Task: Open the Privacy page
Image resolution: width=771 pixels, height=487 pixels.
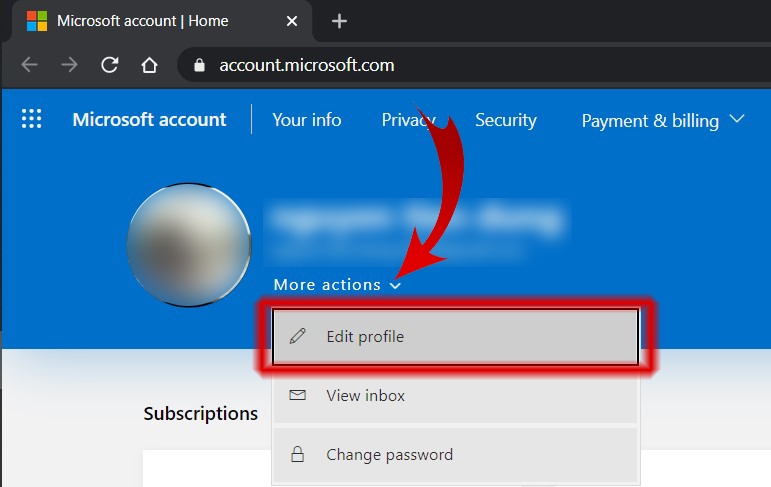Action: 409,120
